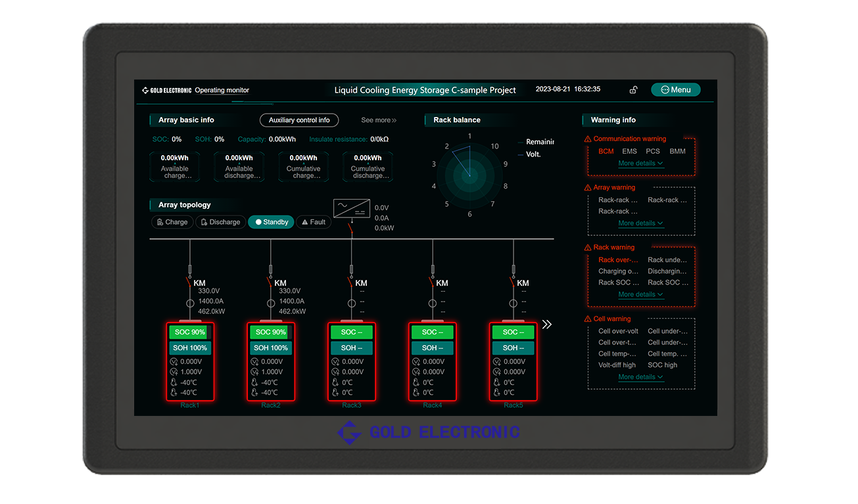
Task: Select the Discharge status filter
Action: pos(220,222)
